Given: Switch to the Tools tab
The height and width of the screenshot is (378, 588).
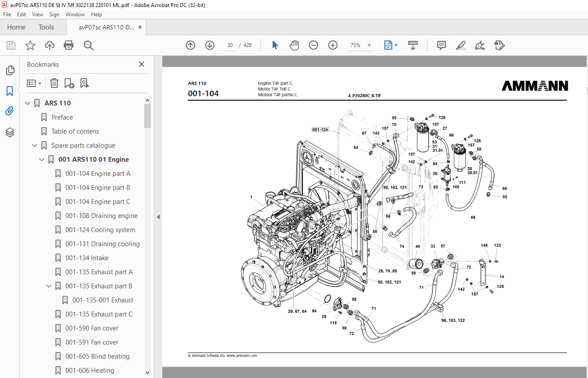Looking at the screenshot, I should click(x=46, y=27).
